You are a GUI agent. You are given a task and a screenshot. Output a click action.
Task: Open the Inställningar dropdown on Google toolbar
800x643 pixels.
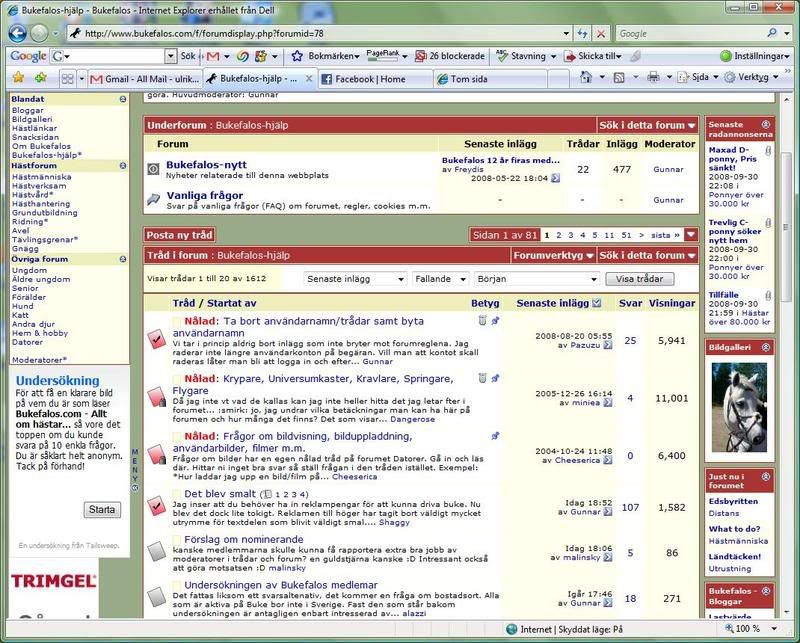click(x=755, y=56)
